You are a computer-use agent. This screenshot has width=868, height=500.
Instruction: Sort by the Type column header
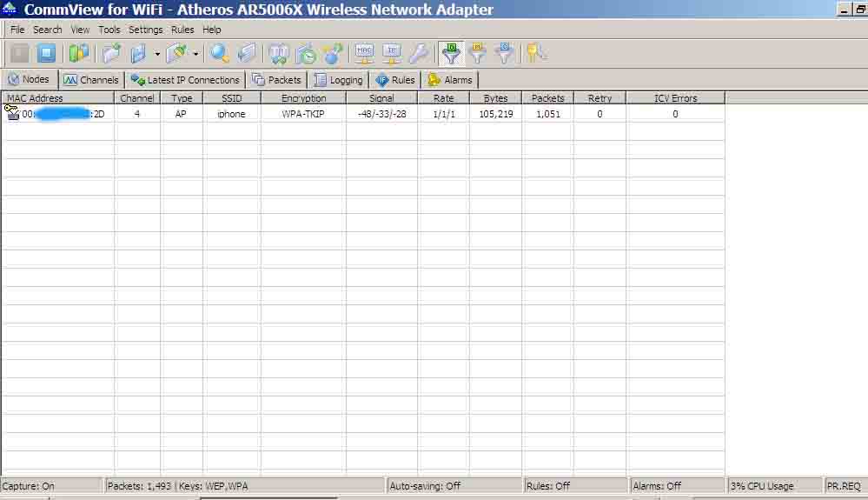tap(182, 98)
